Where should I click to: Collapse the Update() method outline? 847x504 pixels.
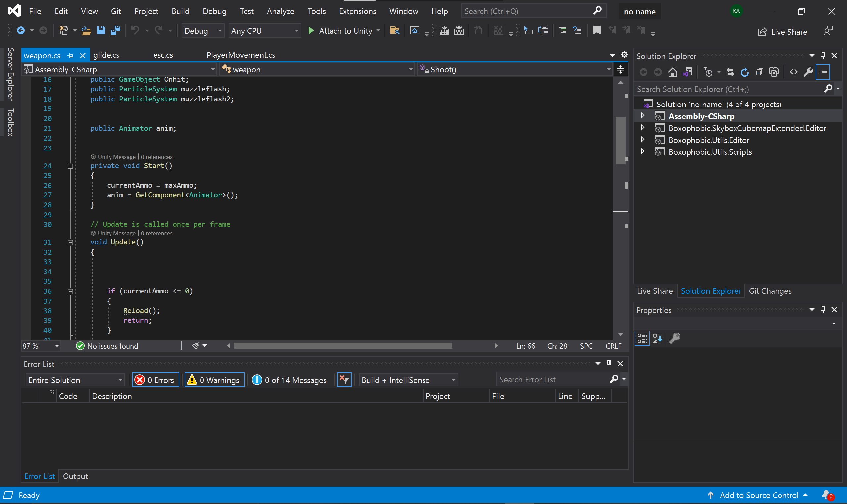tap(70, 242)
